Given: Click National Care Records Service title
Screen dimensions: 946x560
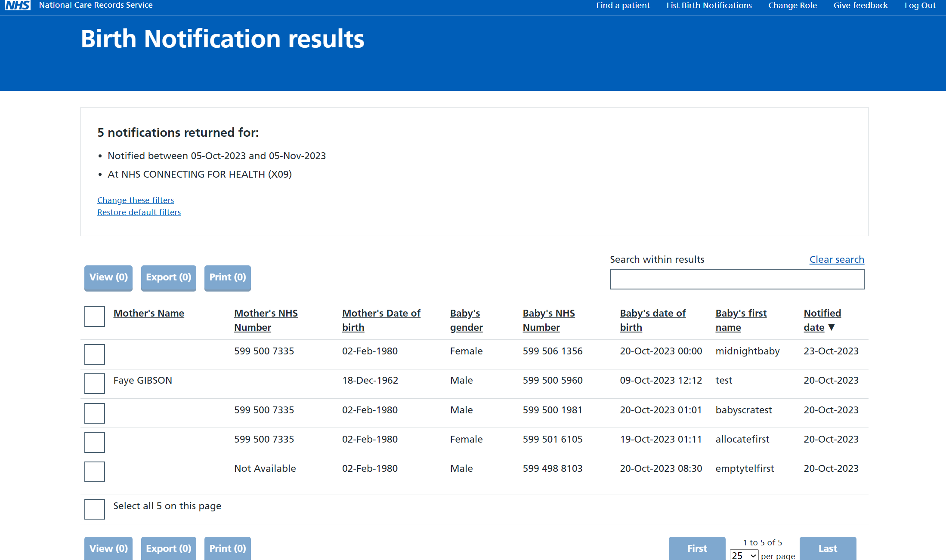Looking at the screenshot, I should point(96,5).
